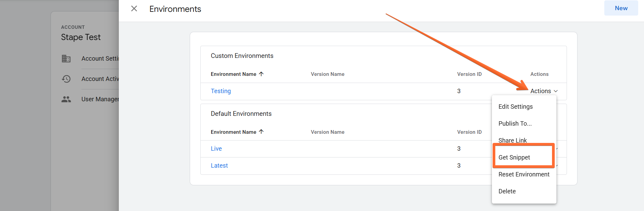Select Publish To... in the actions menu
The width and height of the screenshot is (644, 211).
pos(524,124)
